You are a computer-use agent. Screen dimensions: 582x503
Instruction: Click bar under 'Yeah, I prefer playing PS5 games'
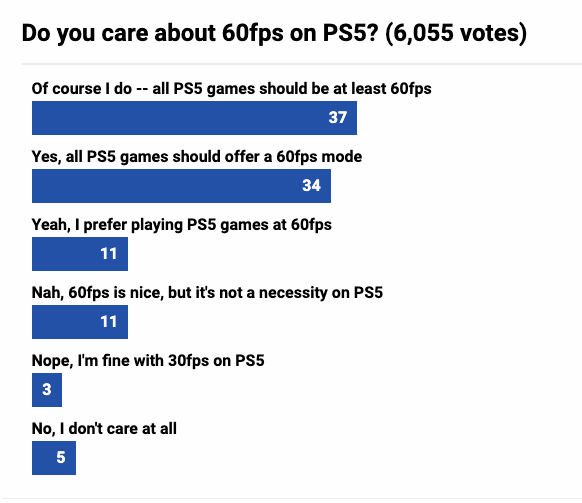click(x=80, y=254)
